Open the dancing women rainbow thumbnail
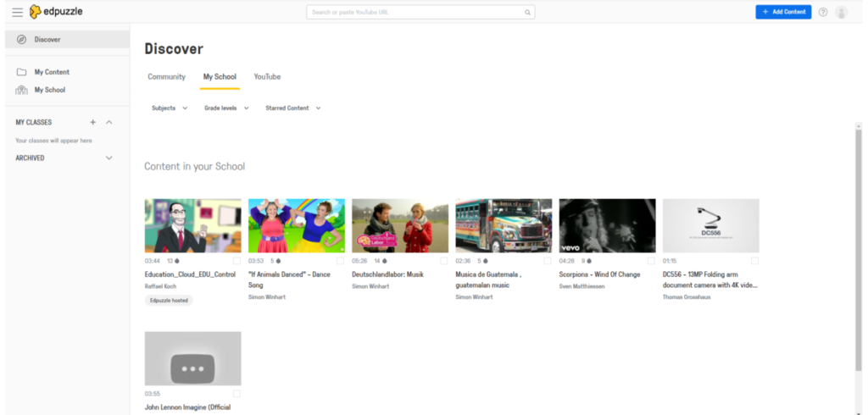 [x=296, y=226]
